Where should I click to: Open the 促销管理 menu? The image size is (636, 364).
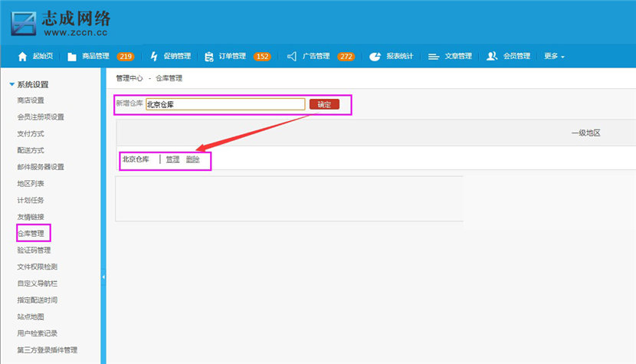click(x=177, y=56)
